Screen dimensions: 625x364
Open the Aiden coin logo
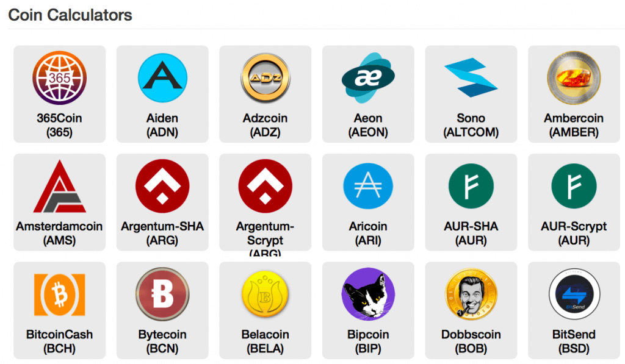162,78
